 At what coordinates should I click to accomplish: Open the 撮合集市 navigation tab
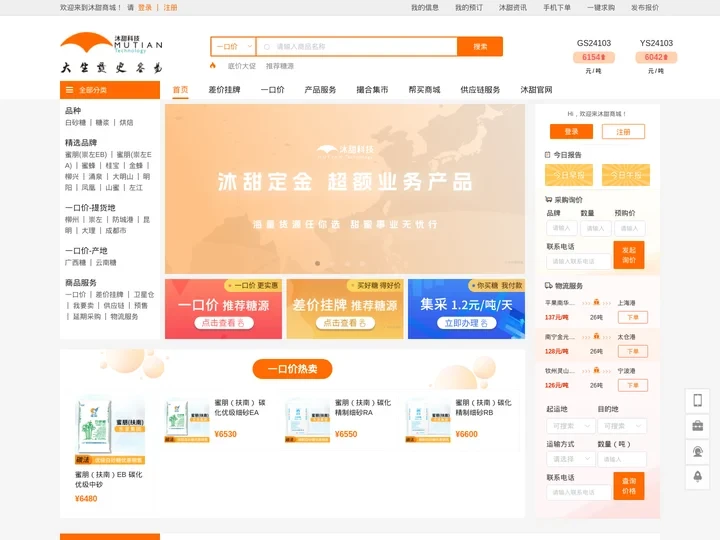pyautogui.click(x=372, y=90)
